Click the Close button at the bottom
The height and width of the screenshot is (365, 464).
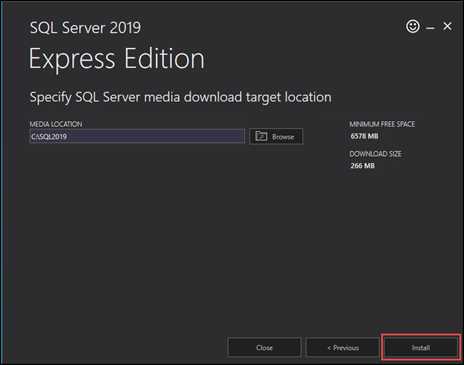pos(264,348)
